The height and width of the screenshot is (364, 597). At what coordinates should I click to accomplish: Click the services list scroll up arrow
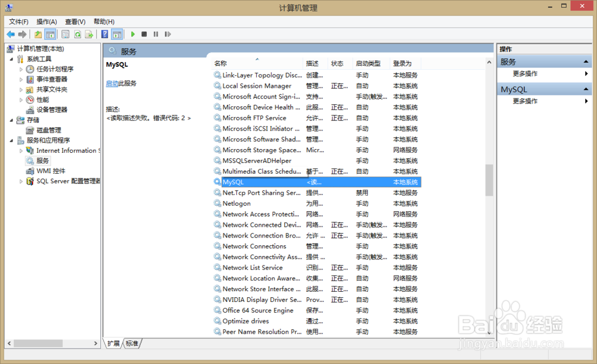490,62
